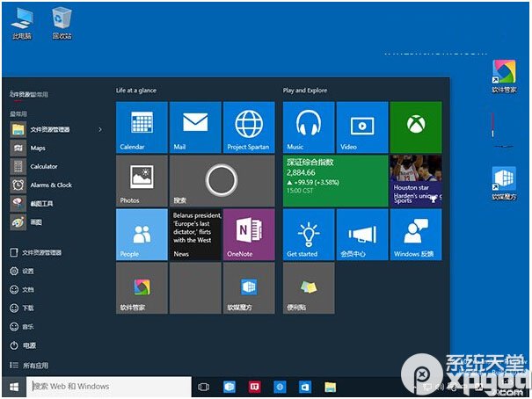This screenshot has height=399, width=532.
Task: Click the Cortana search circle tile
Action: (x=221, y=180)
